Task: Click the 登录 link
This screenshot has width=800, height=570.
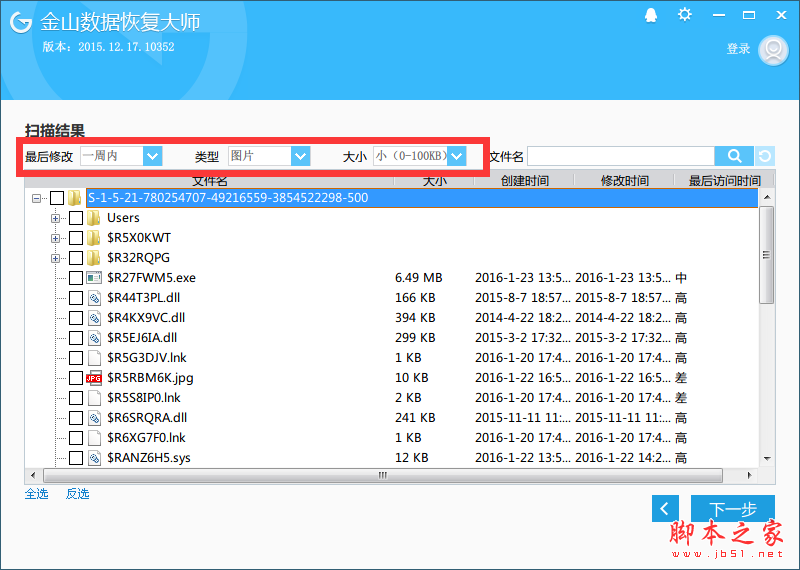Action: pos(738,49)
